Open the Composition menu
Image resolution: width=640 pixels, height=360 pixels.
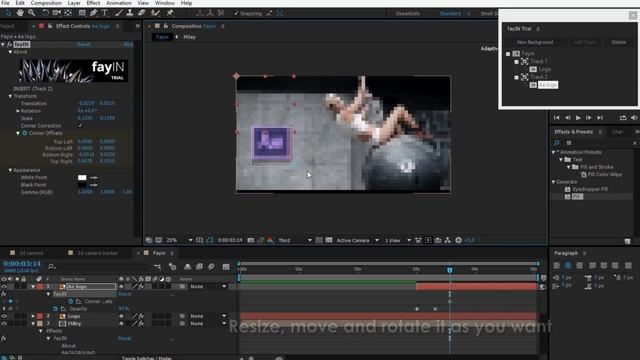[46, 3]
